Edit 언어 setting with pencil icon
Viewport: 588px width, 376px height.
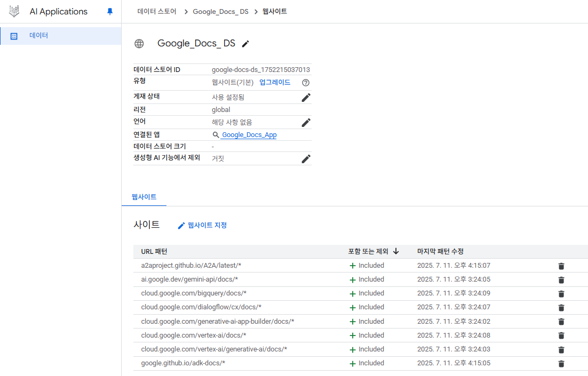click(x=306, y=123)
